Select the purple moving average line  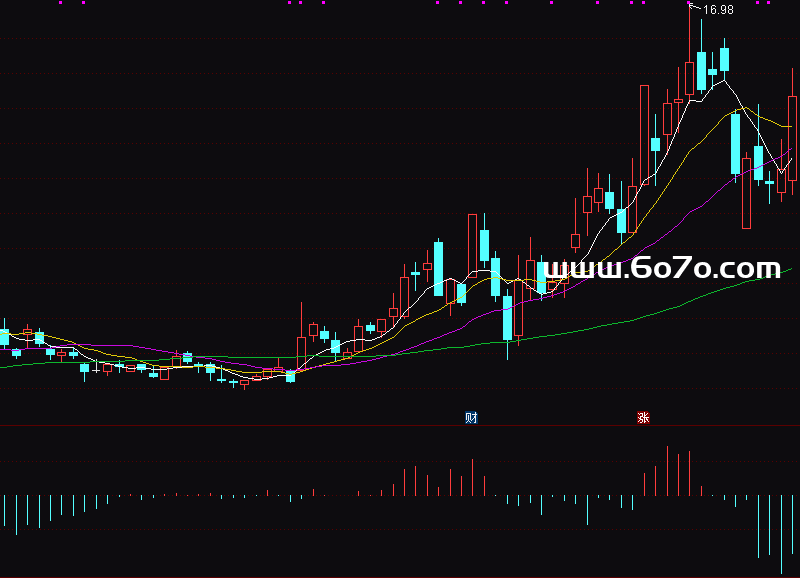pos(700,198)
